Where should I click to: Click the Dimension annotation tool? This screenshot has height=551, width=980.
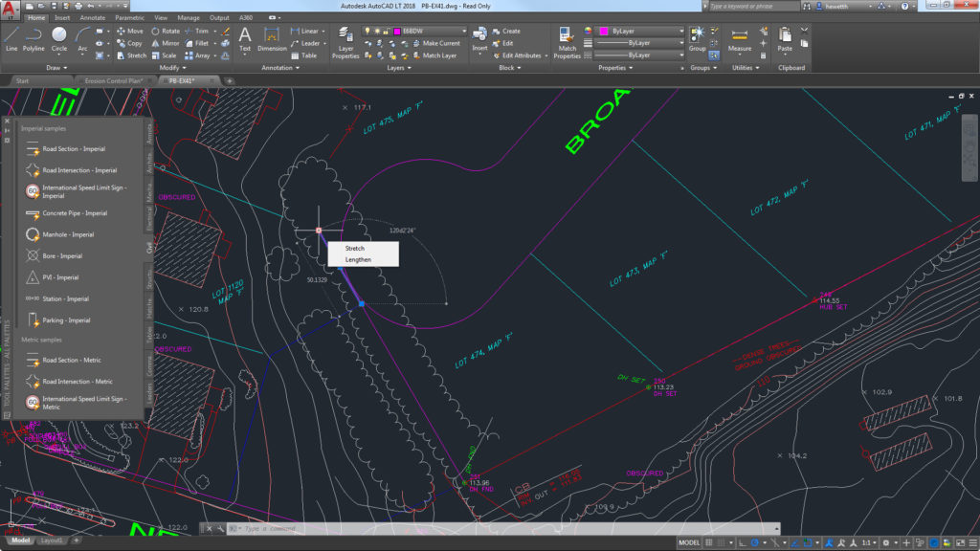tap(272, 38)
